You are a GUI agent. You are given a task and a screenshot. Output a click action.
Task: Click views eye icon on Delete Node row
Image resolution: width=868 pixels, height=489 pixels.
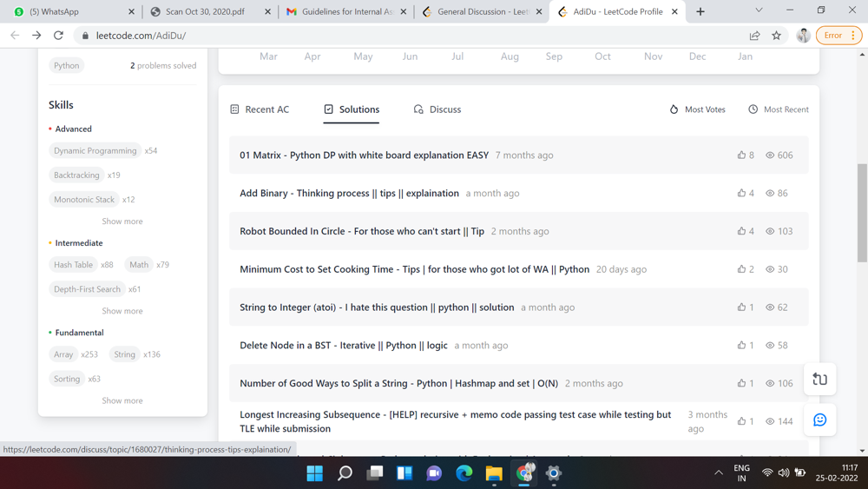point(769,346)
